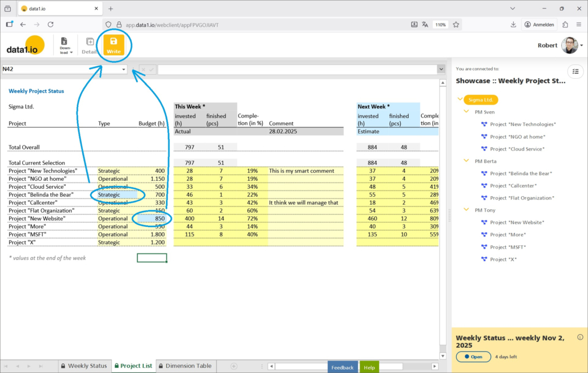The height and width of the screenshot is (373, 588).
Task: Collapse the Sigma Ltd. tree node
Action: 460,100
